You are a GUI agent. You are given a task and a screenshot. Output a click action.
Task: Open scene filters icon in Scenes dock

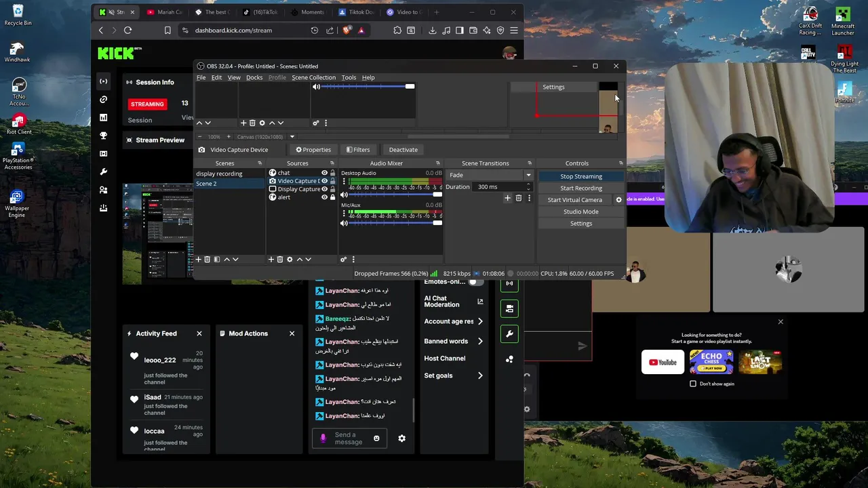point(216,259)
